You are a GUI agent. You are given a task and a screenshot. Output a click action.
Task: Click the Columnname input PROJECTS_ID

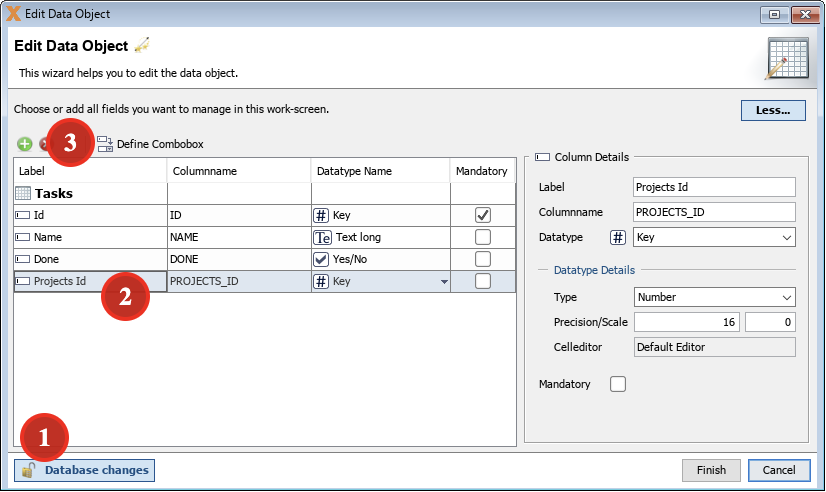pyautogui.click(x=714, y=212)
